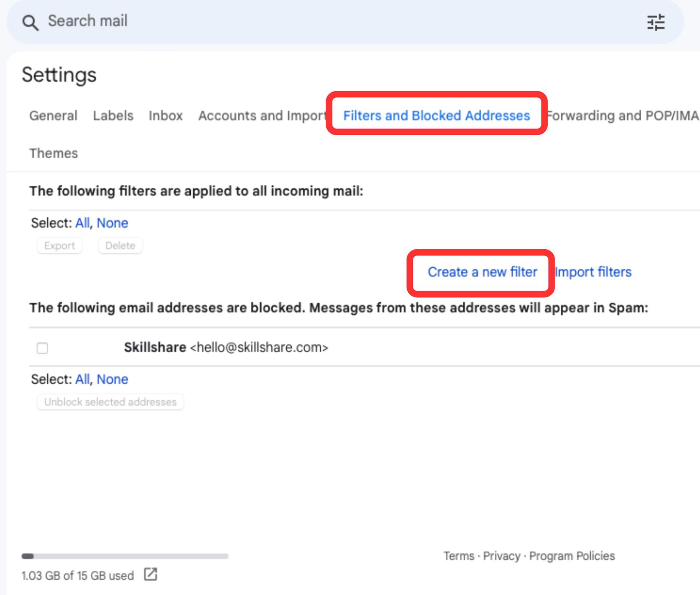The width and height of the screenshot is (700, 595).
Task: Click the search magnifier icon
Action: point(30,22)
